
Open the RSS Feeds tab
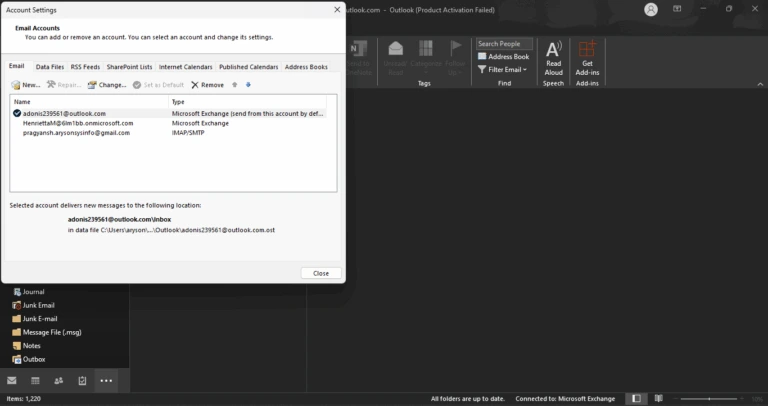(x=85, y=67)
